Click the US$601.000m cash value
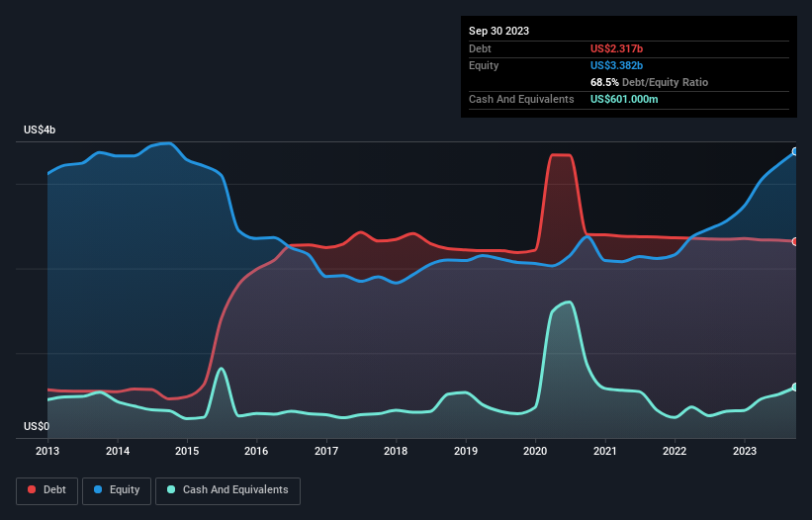The height and width of the screenshot is (520, 812). click(624, 99)
